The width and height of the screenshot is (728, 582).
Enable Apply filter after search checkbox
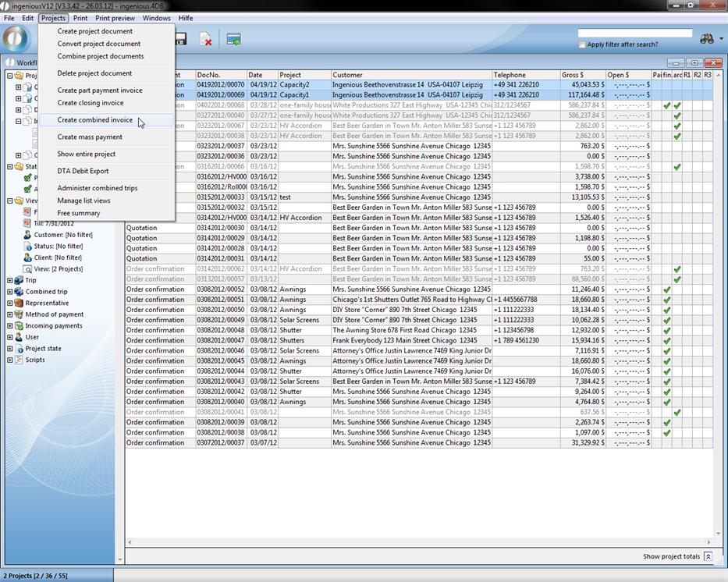click(x=582, y=44)
